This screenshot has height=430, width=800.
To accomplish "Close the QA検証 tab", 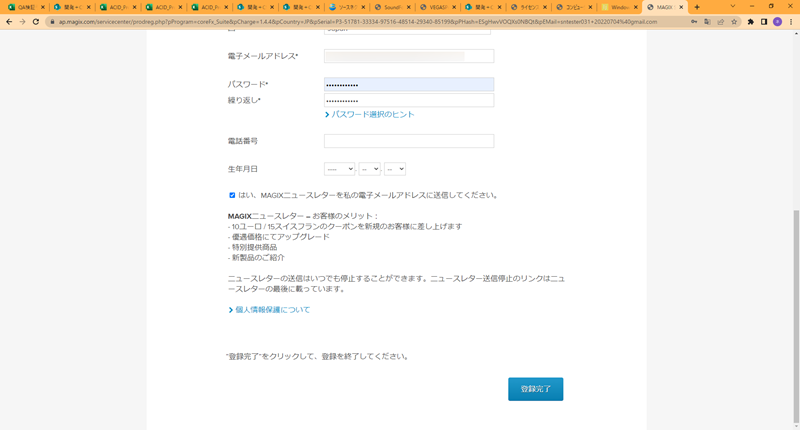I will 43,7.
